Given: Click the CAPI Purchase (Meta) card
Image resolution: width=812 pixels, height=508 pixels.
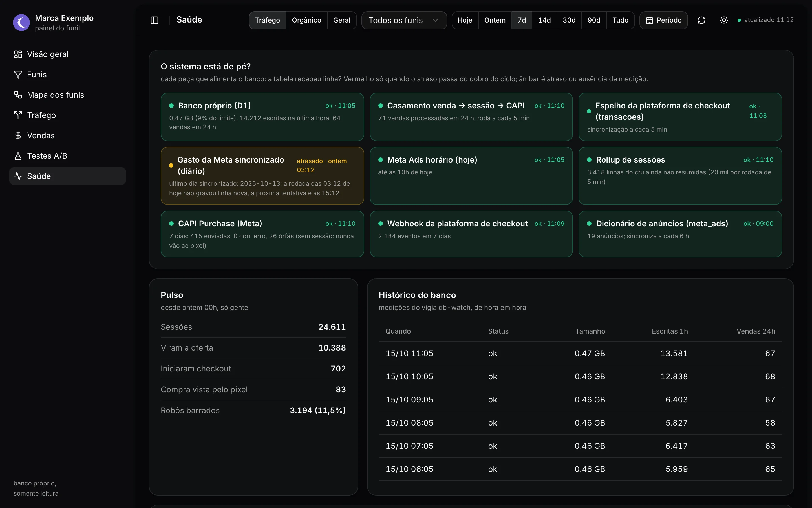Looking at the screenshot, I should tap(262, 234).
